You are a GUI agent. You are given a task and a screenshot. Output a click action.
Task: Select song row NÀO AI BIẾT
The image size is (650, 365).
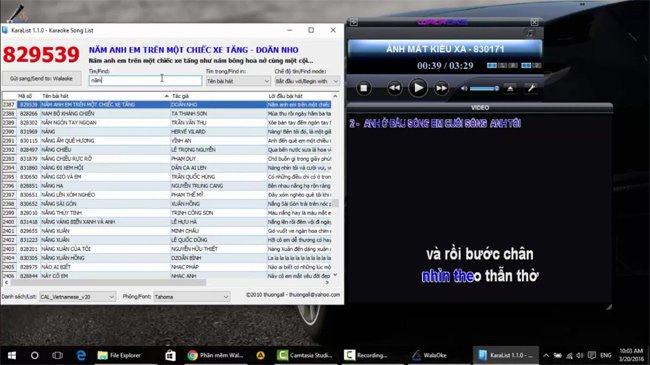(x=167, y=267)
